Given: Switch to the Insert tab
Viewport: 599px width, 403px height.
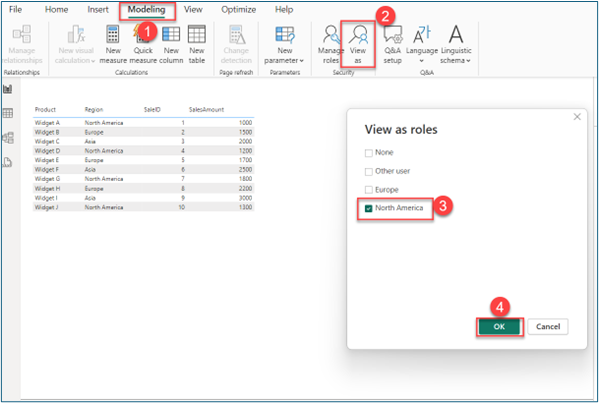Looking at the screenshot, I should coord(98,10).
